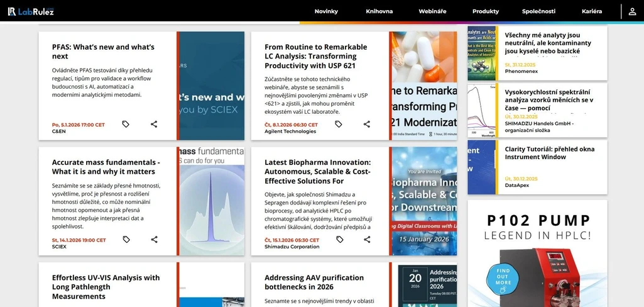
Task: Click DataApex article blue thumbnail
Action: click(481, 167)
